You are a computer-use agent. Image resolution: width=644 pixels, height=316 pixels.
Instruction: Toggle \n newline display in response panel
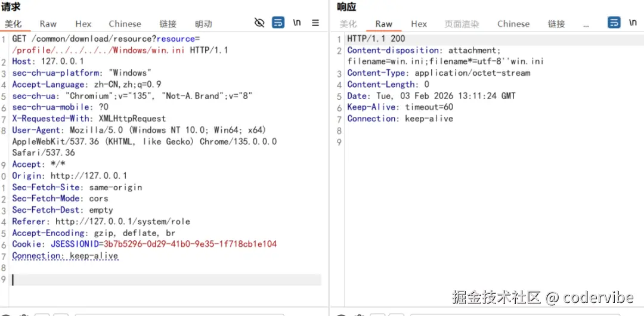pyautogui.click(x=633, y=23)
